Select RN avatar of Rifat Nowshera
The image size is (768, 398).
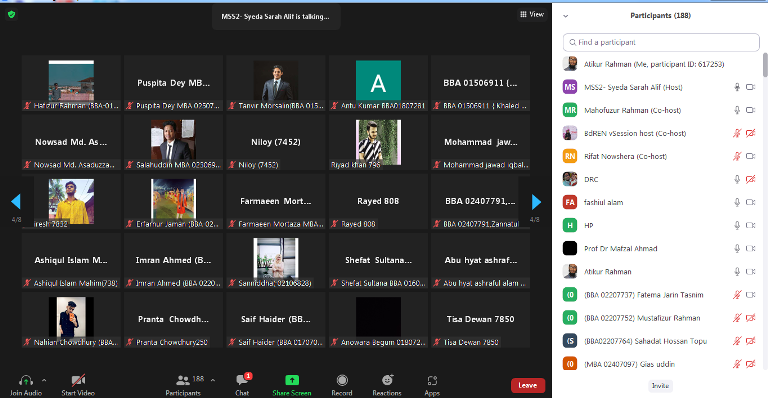570,156
